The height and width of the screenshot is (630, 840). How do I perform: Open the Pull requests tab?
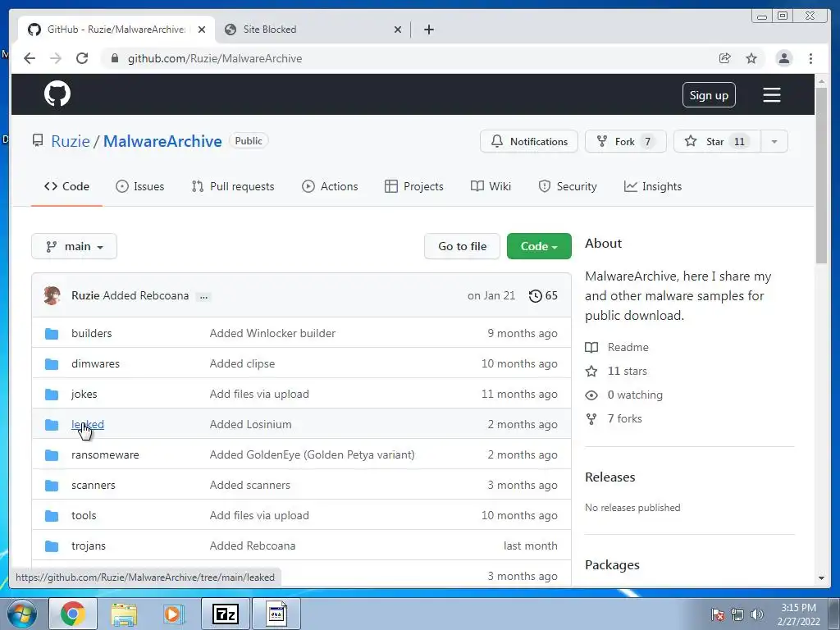click(232, 186)
